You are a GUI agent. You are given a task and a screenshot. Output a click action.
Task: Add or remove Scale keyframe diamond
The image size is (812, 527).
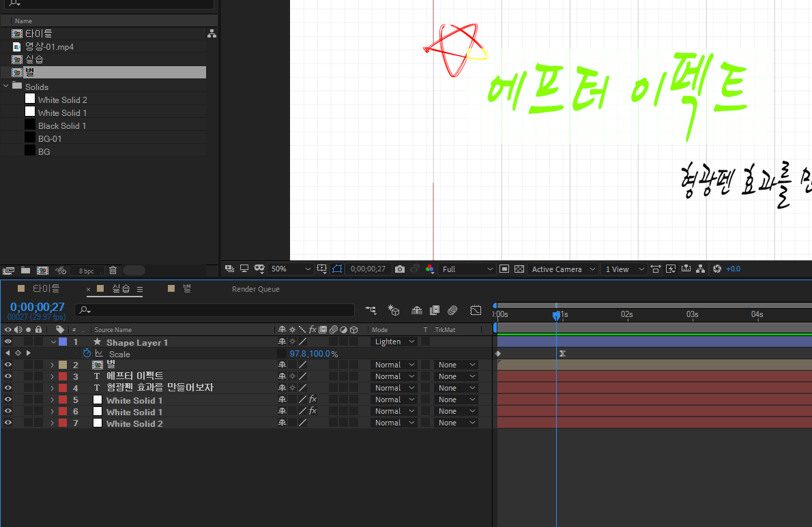click(x=18, y=353)
